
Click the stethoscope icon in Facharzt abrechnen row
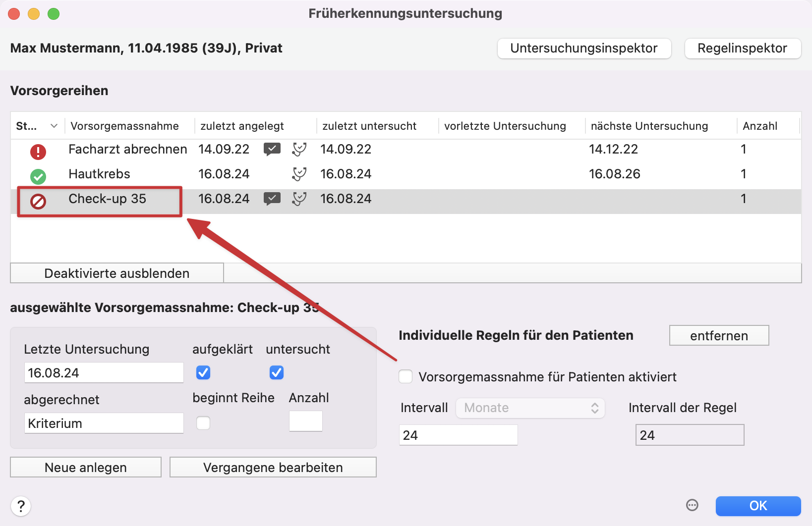pos(299,149)
